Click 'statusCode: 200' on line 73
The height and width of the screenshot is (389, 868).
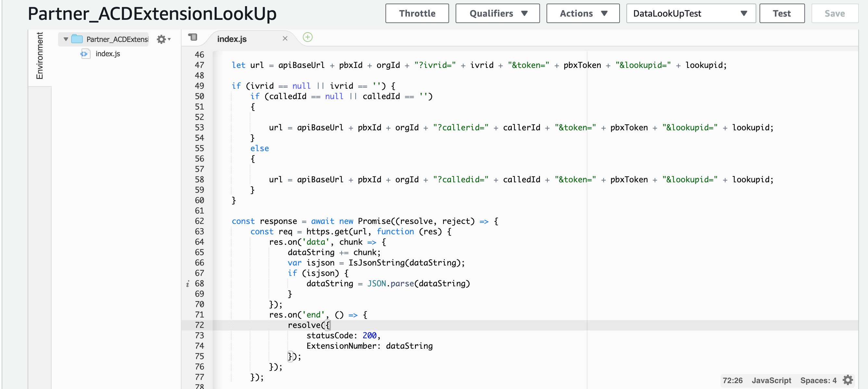341,335
